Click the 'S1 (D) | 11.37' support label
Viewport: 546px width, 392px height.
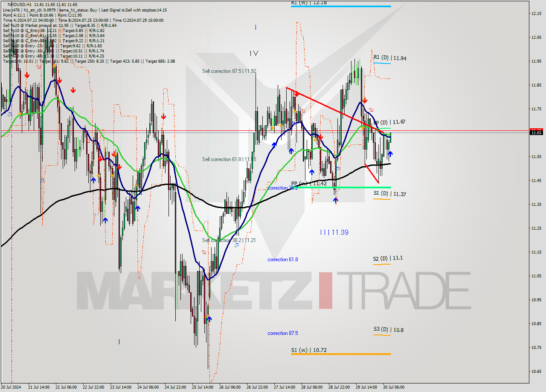click(389, 194)
